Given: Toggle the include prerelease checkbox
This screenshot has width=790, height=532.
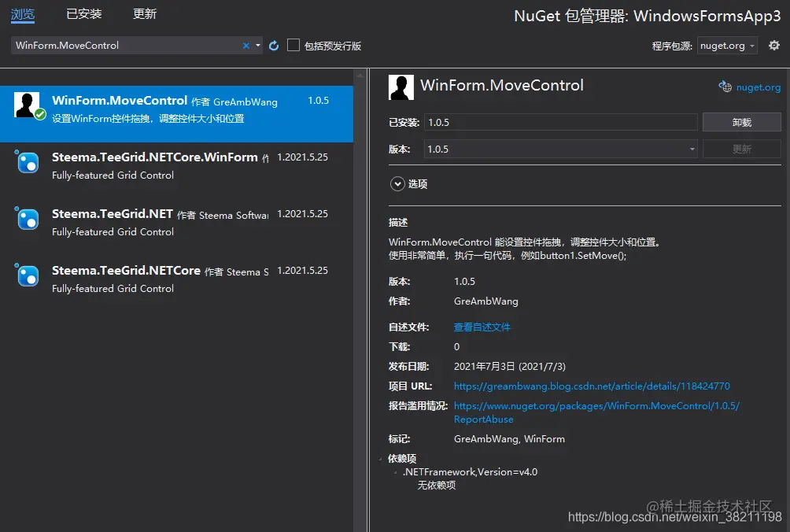Looking at the screenshot, I should tap(293, 46).
